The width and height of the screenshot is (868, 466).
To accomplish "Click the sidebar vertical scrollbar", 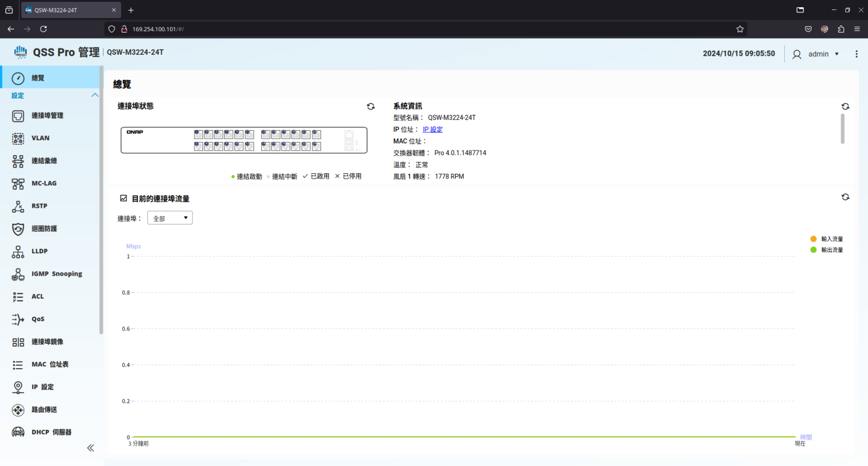I will click(x=101, y=200).
